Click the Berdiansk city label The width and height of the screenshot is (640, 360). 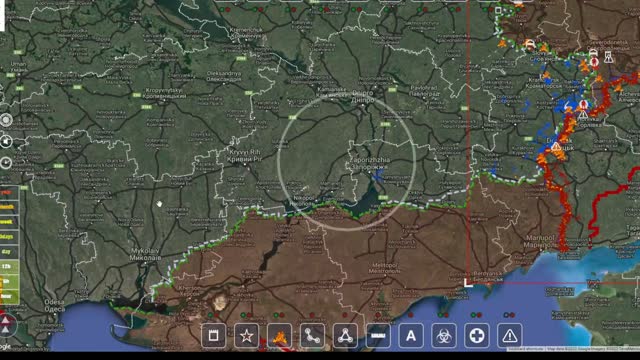click(x=488, y=276)
